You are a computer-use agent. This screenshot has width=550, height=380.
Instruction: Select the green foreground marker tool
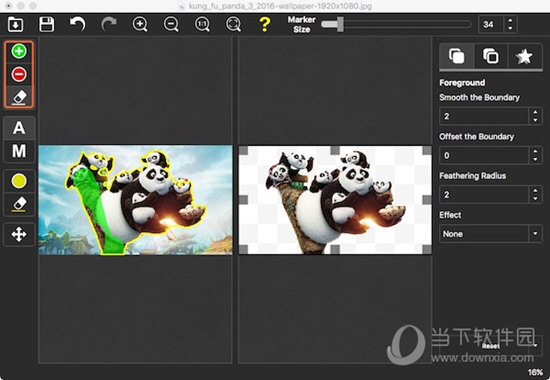click(19, 51)
